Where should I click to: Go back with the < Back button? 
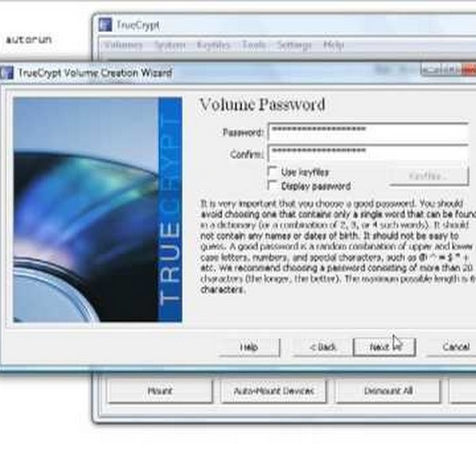point(323,347)
